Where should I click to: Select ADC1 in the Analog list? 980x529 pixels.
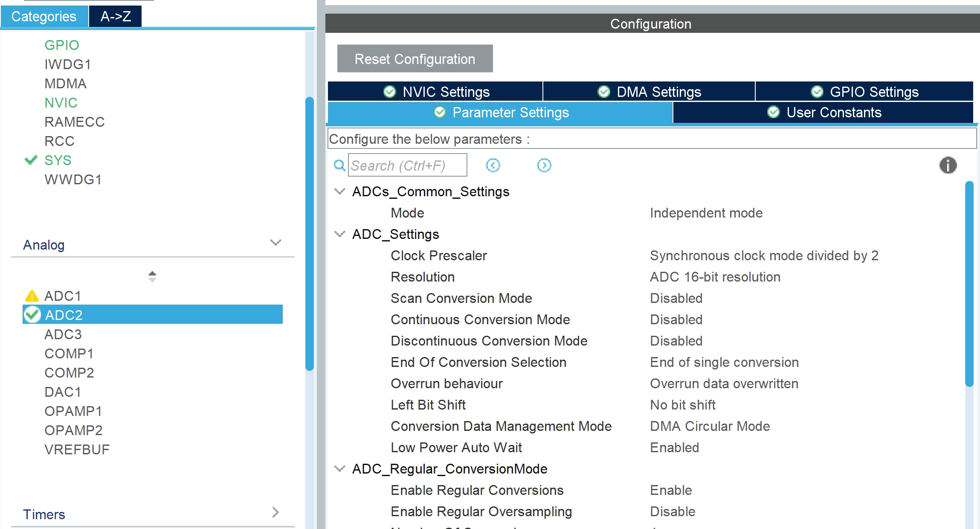coord(63,296)
